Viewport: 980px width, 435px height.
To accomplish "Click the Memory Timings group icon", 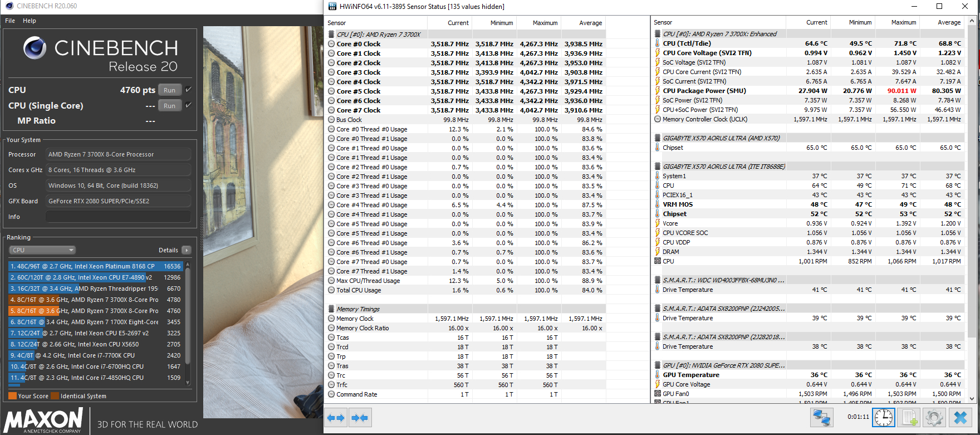I will point(331,309).
